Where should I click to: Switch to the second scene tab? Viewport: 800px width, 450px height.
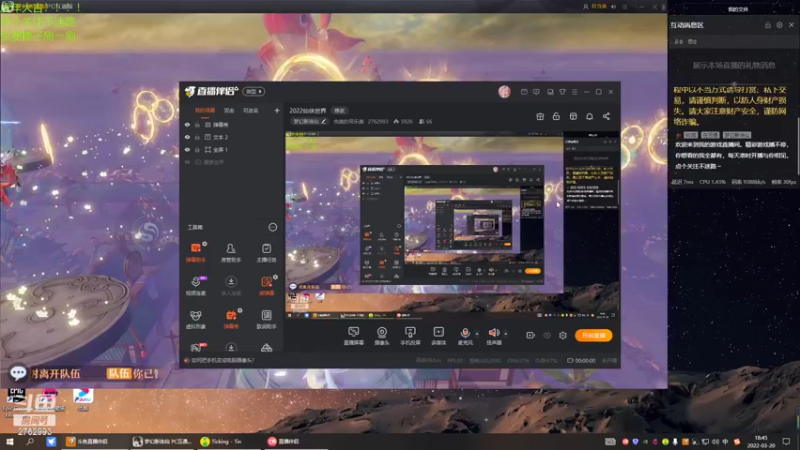[229, 110]
